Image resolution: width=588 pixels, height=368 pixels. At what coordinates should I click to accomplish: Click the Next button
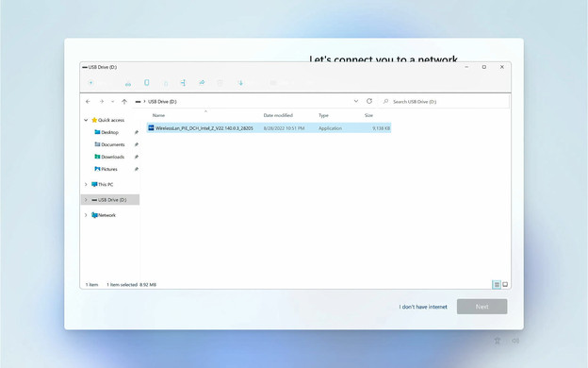click(482, 307)
